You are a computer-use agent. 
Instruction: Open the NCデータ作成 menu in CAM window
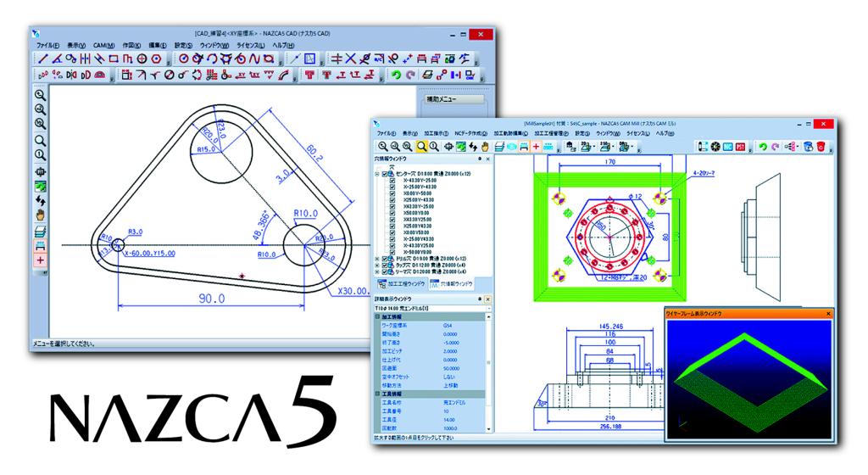tap(470, 133)
